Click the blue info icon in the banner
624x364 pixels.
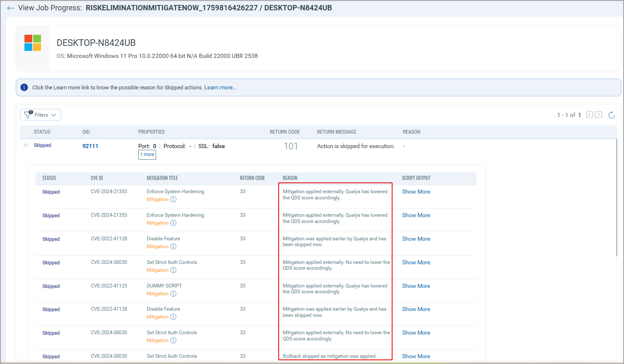pyautogui.click(x=24, y=87)
